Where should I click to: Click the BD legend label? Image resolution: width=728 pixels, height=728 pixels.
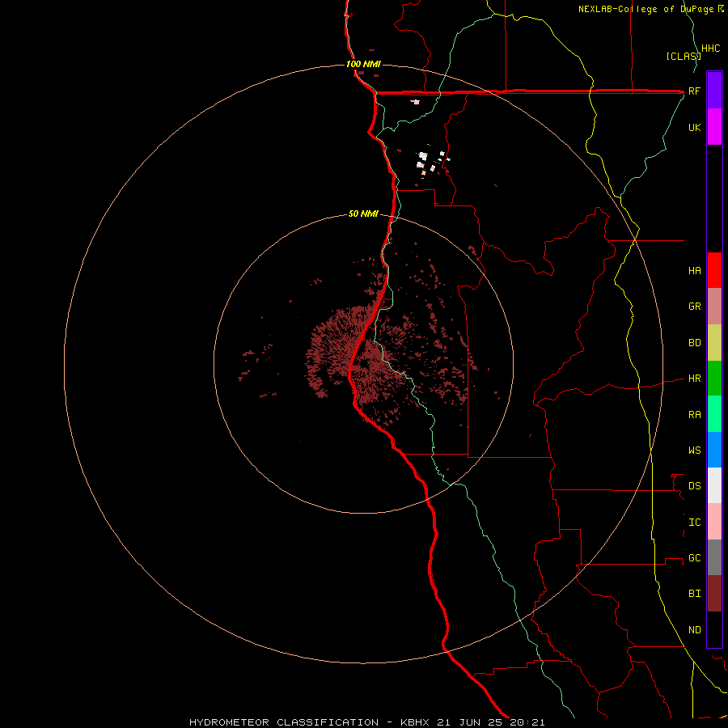click(x=695, y=343)
